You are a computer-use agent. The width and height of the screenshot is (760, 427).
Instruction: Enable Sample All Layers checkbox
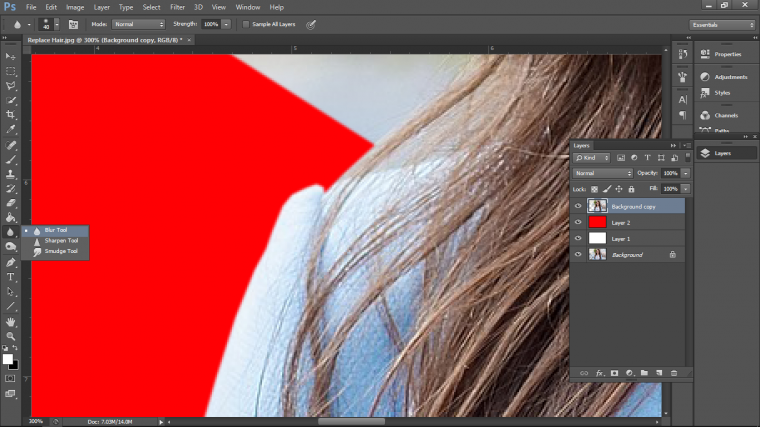[246, 24]
